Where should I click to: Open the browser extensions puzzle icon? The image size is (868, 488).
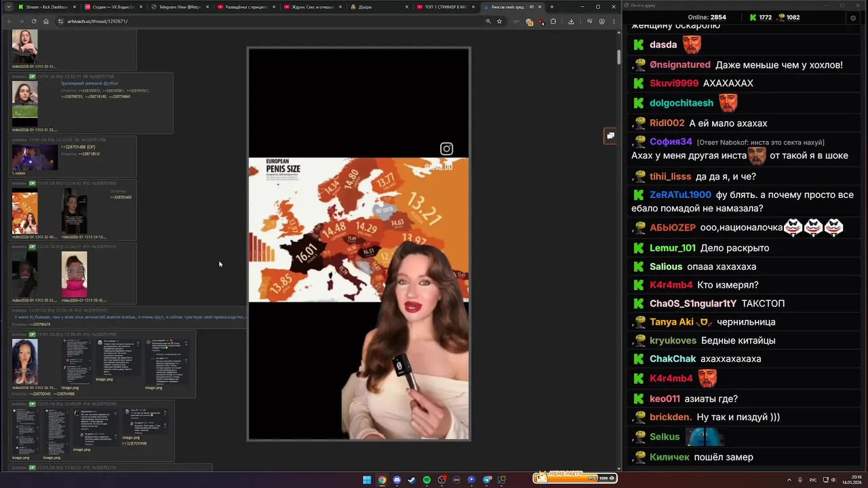pos(553,21)
